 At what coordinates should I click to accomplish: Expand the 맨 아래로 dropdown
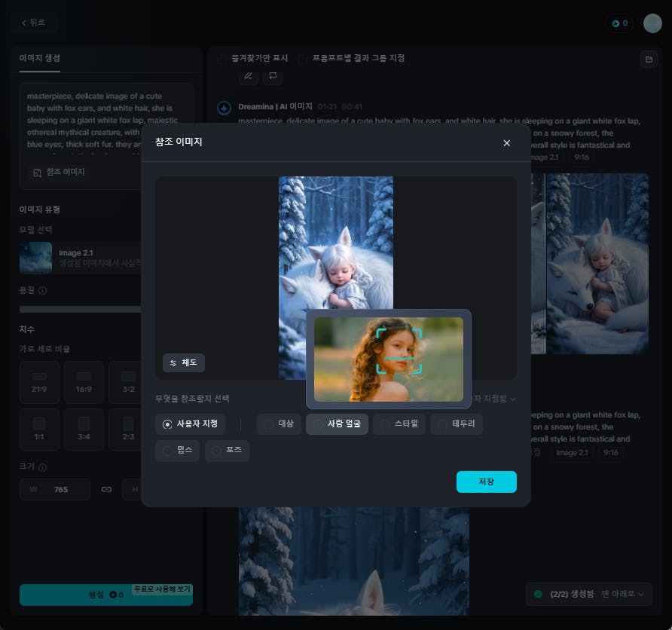tap(622, 594)
